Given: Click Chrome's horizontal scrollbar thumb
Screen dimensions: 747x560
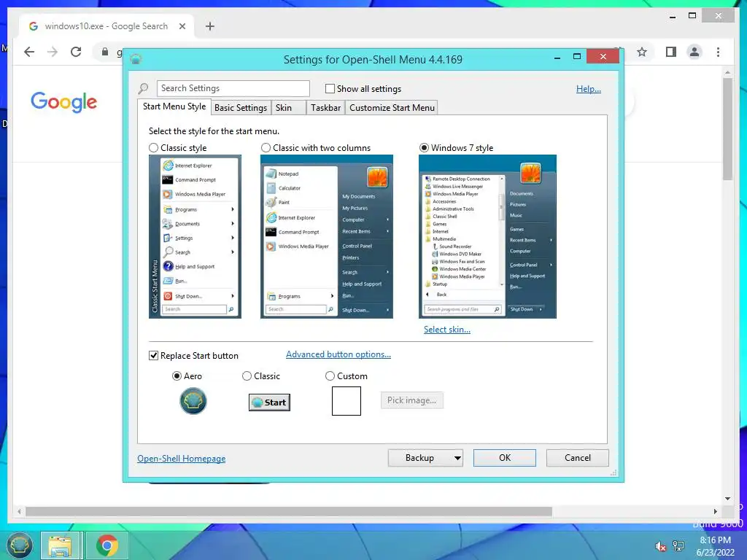Looking at the screenshot, I should pyautogui.click(x=289, y=511).
